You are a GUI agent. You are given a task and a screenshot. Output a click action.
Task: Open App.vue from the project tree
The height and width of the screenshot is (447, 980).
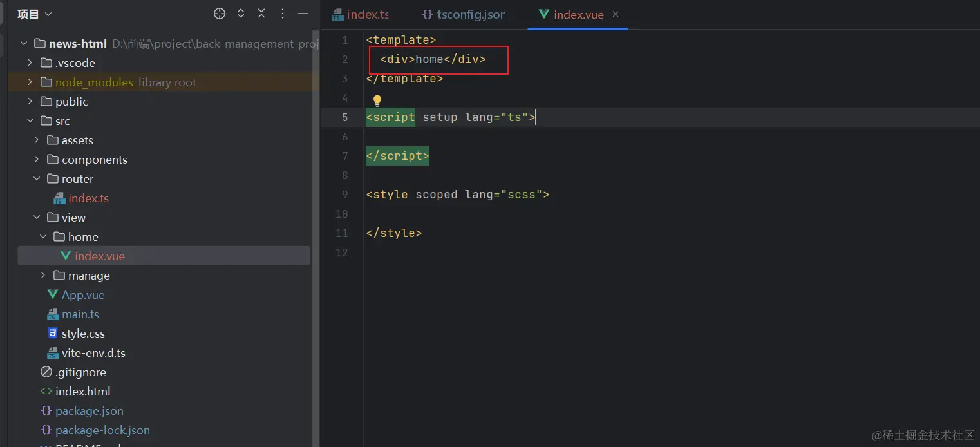pos(82,295)
